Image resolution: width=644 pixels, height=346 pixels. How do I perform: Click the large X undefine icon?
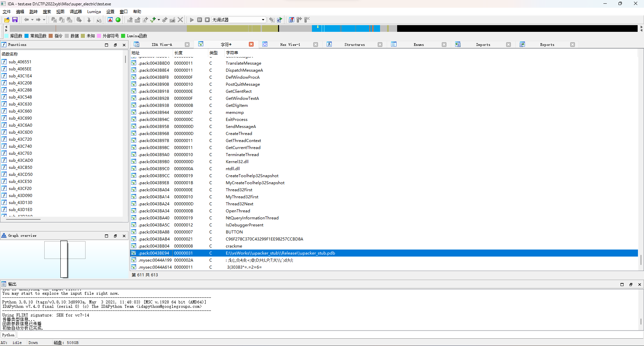[x=180, y=20]
